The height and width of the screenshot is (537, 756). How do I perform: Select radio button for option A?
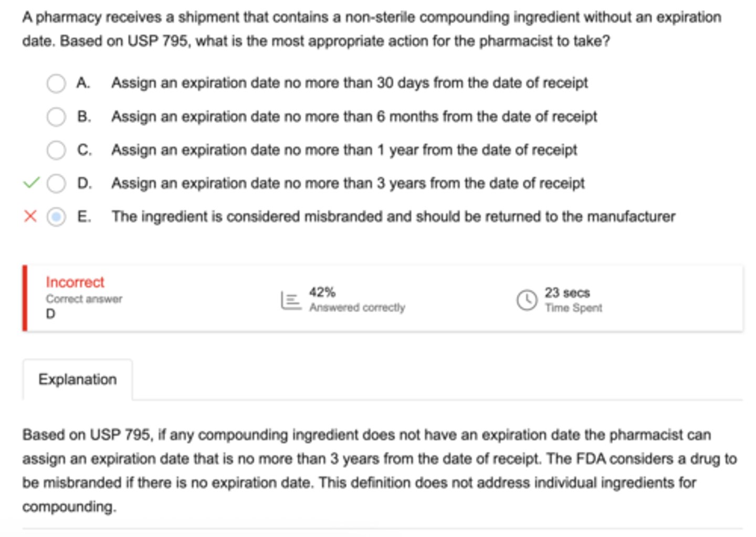point(56,83)
